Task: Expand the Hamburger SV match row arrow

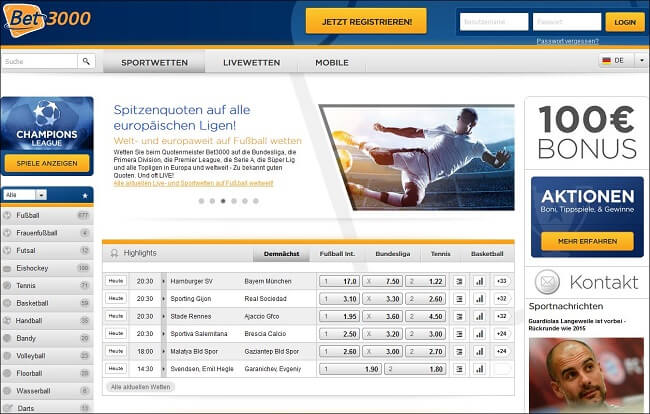Action: pos(163,281)
